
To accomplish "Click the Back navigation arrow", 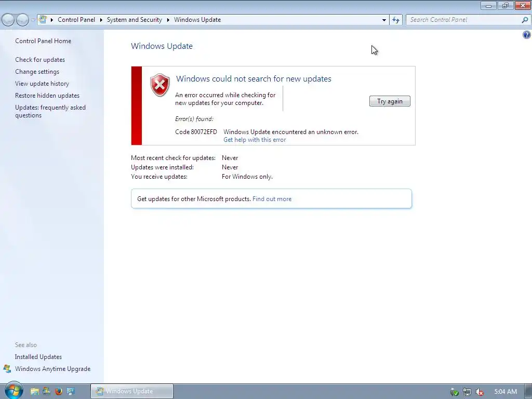I will coord(8,20).
